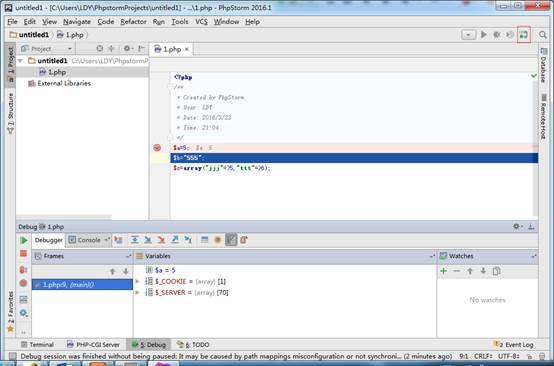554x366 pixels.
Task: Open the Structure side panel
Action: (x=11, y=113)
